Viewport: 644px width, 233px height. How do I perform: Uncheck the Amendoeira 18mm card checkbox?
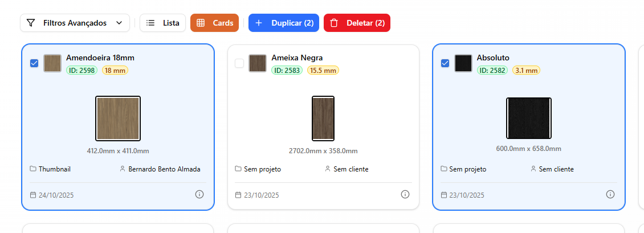pos(34,63)
